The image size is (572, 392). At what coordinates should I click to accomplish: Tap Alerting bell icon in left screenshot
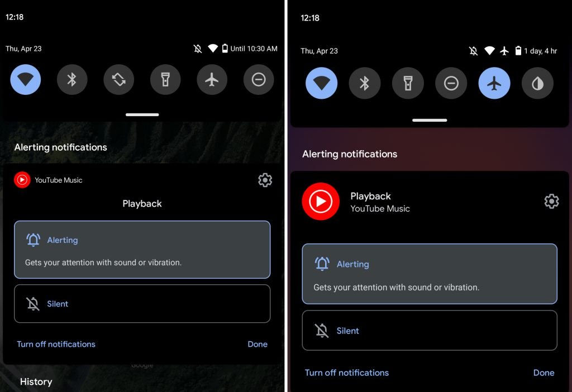(33, 240)
